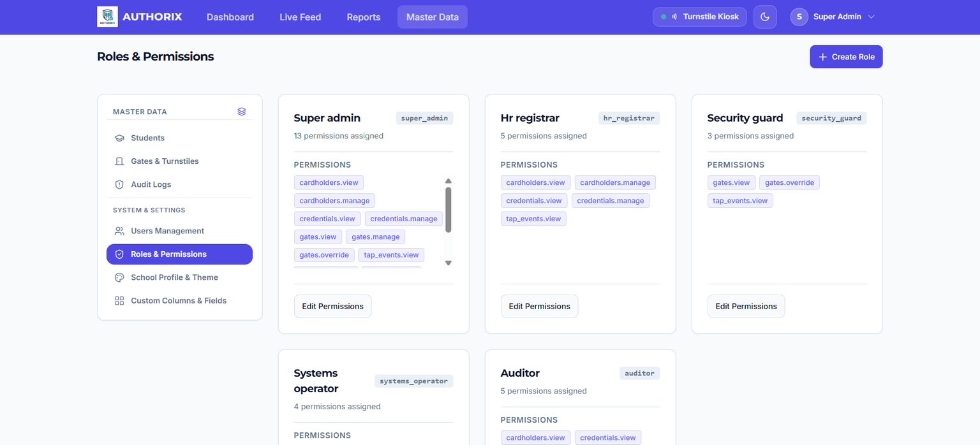Click the systems_operator role code badge
The width and height of the screenshot is (980, 445).
click(x=413, y=381)
